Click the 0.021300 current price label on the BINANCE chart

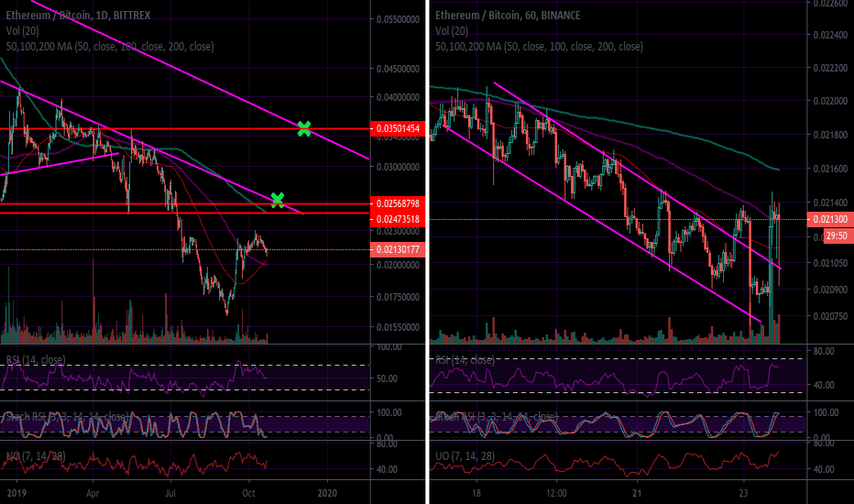(x=830, y=220)
